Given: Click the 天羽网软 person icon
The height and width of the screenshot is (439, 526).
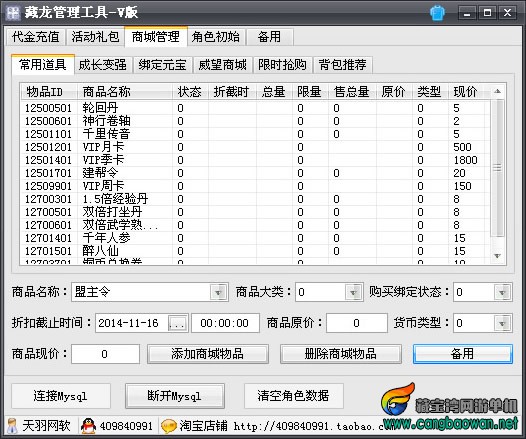Looking at the screenshot, I should click(13, 426).
